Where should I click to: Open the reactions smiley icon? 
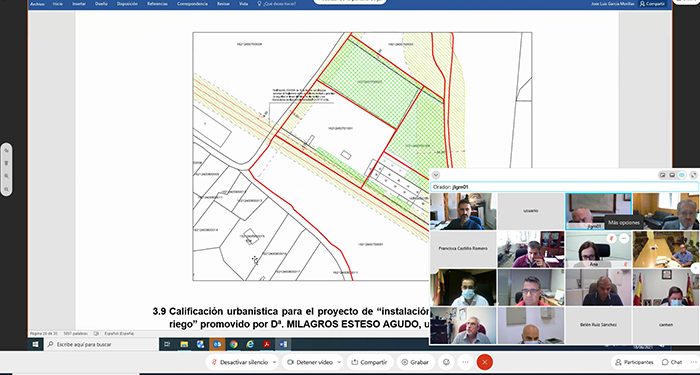(446, 362)
